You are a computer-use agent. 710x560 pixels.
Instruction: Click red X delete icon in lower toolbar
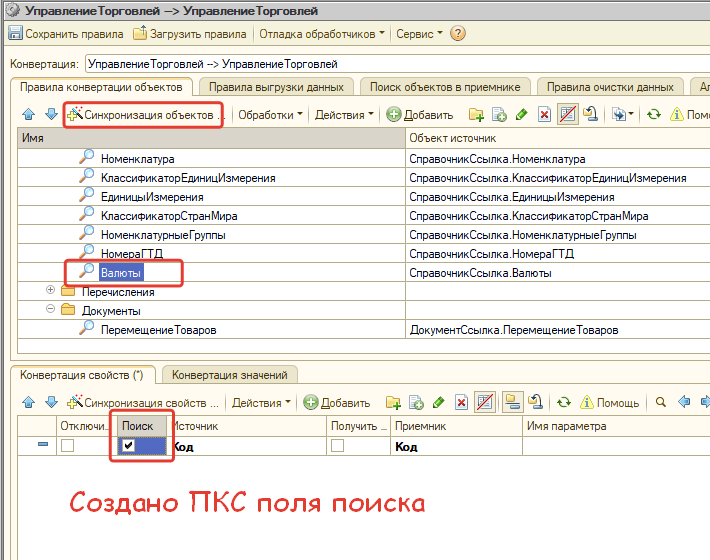click(x=461, y=402)
